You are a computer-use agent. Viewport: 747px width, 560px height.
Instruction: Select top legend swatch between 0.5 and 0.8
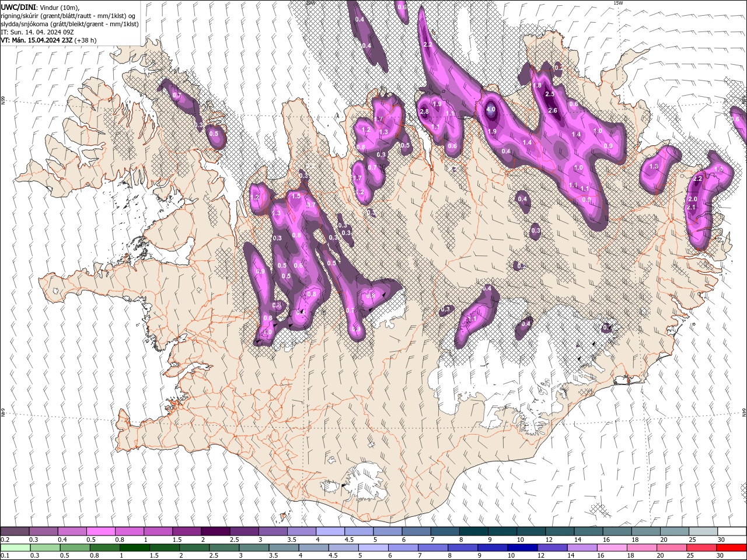pyautogui.click(x=100, y=531)
